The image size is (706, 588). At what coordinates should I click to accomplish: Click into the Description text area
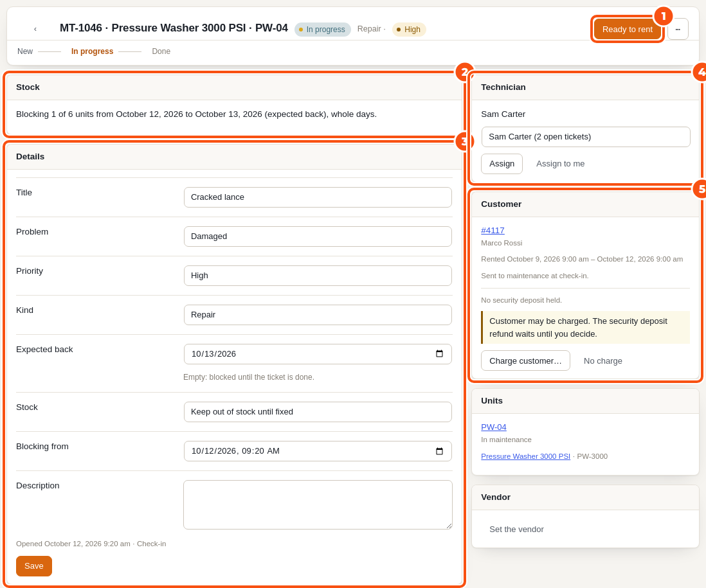coord(318,504)
